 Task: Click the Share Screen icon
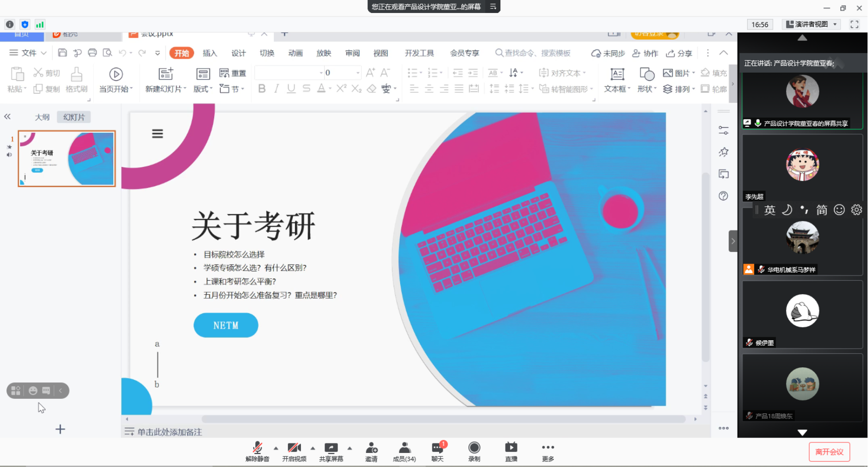pos(331,447)
